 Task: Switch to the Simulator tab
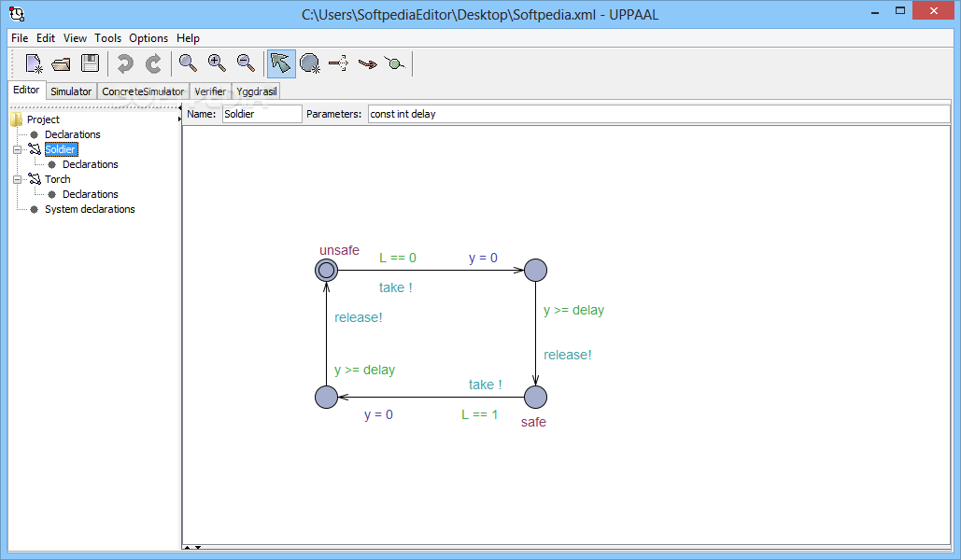71,91
